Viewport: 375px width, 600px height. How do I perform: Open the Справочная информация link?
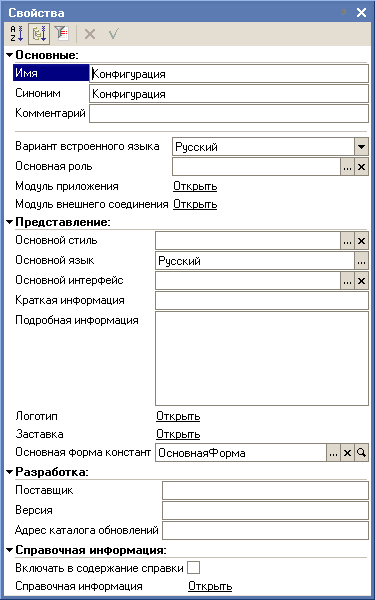click(210, 586)
